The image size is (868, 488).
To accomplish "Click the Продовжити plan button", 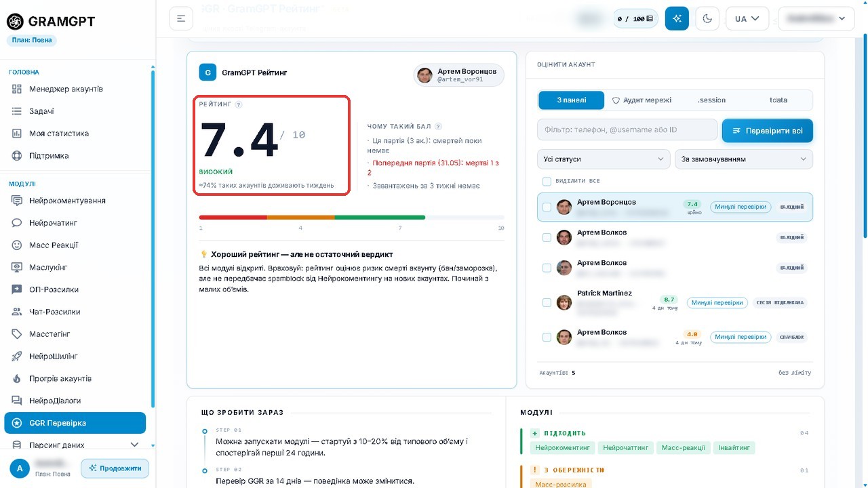I will click(115, 468).
